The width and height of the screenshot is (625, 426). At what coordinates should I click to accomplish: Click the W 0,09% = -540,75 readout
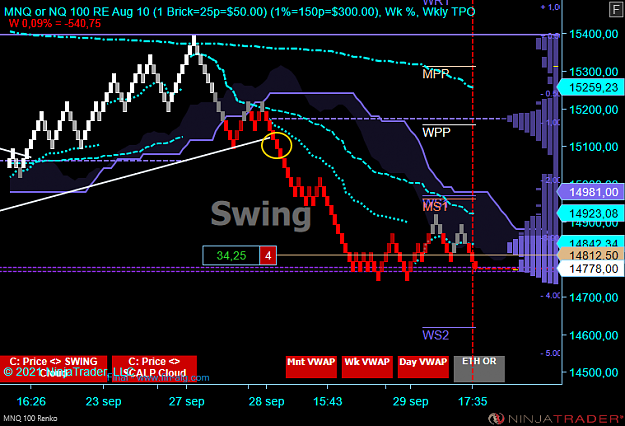tap(55, 24)
